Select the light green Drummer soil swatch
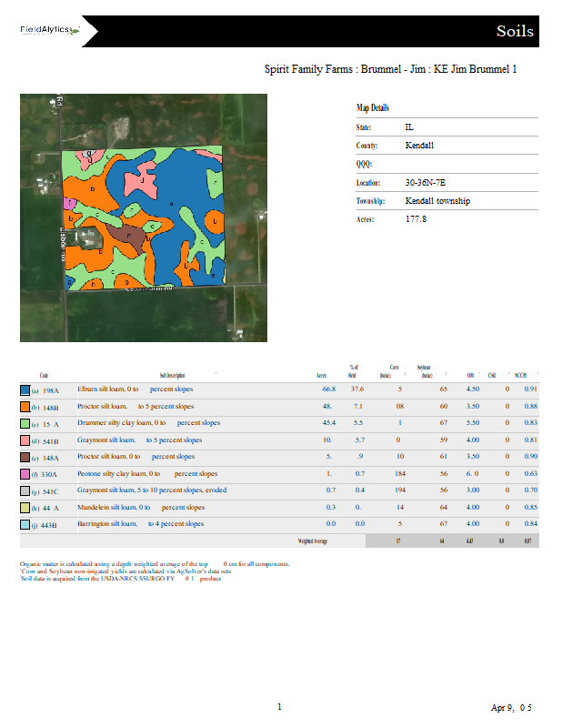 click(x=25, y=423)
